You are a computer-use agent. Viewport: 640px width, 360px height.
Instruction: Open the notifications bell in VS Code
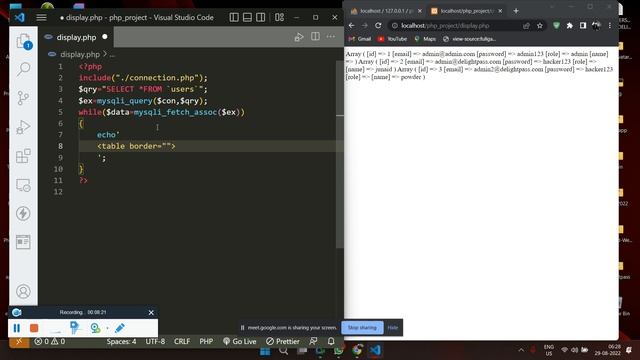pos(331,341)
